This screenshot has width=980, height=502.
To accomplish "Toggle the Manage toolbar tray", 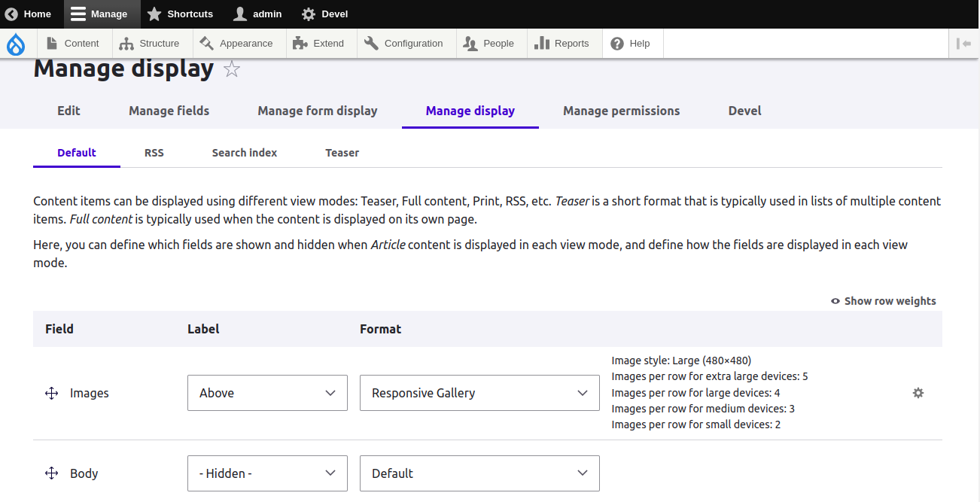I will click(x=99, y=14).
